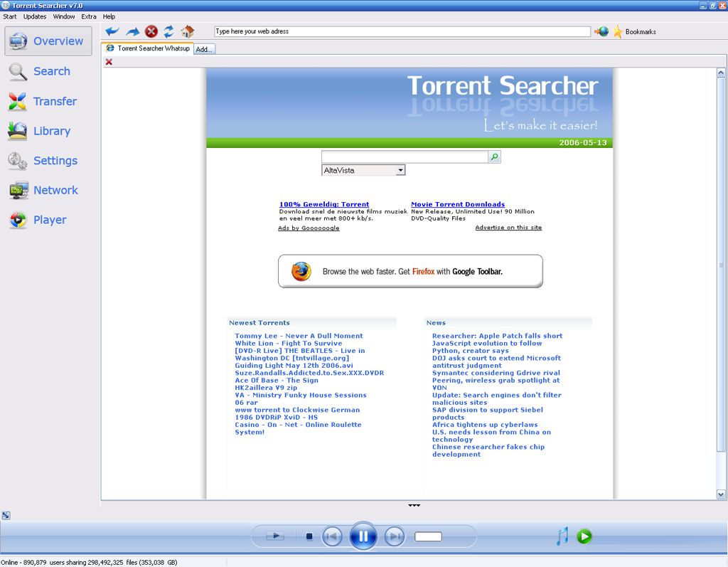Click the forward arrow navigation icon
Screen dimensions: 728x567
click(x=132, y=31)
